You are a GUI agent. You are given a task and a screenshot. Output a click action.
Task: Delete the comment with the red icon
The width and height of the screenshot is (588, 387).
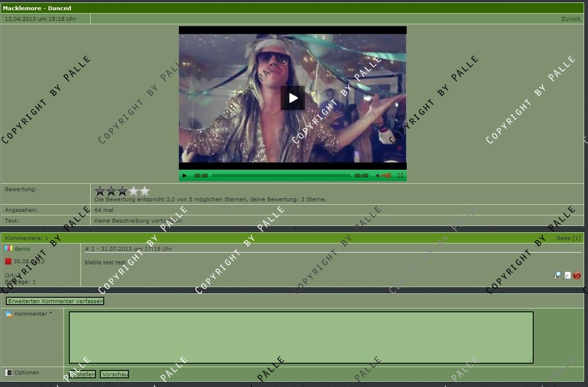coord(577,275)
